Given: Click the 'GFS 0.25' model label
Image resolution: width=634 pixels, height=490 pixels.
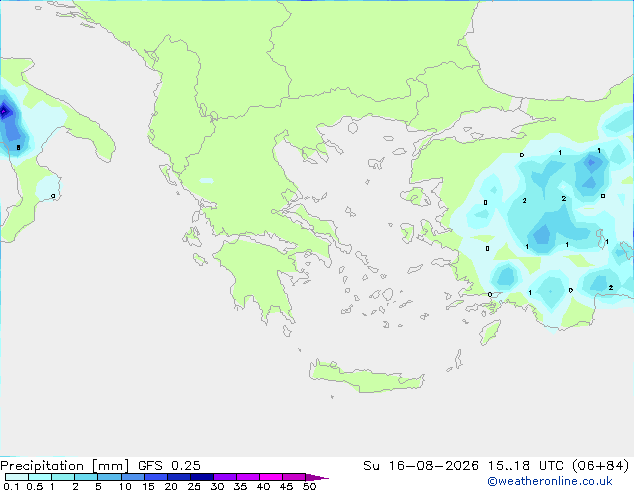Looking at the screenshot, I should pos(169,466).
